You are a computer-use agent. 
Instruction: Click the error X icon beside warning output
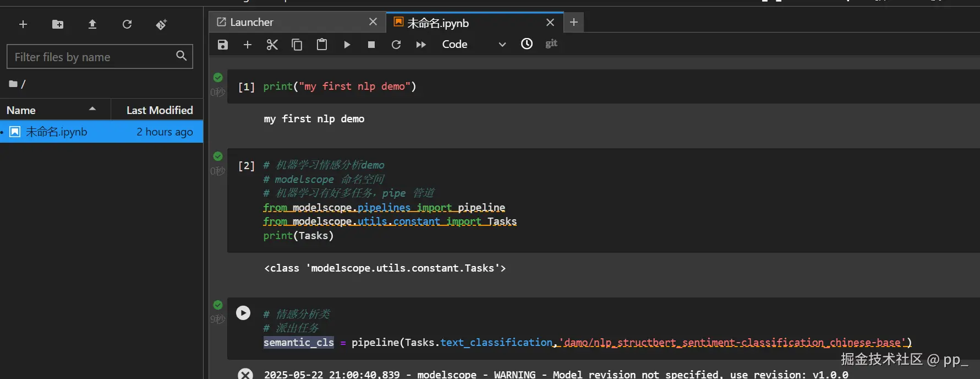click(x=245, y=374)
